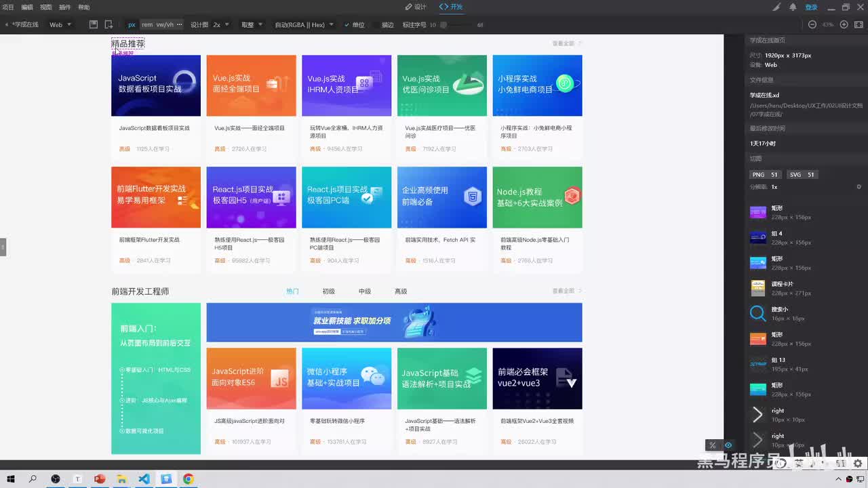Screen dimensions: 868x488
Task: Click the fit-to-screen icon beside the zoom controls
Action: (859, 24)
